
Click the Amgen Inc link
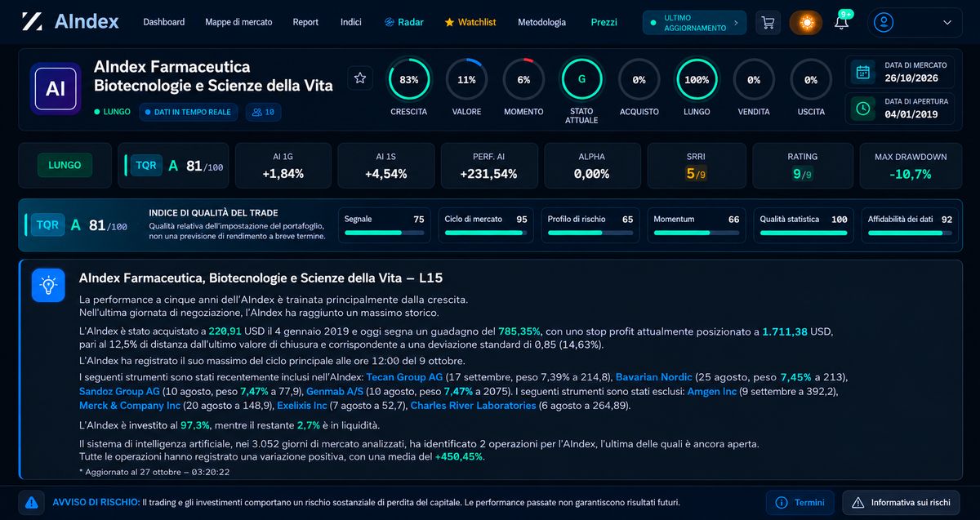(x=712, y=392)
